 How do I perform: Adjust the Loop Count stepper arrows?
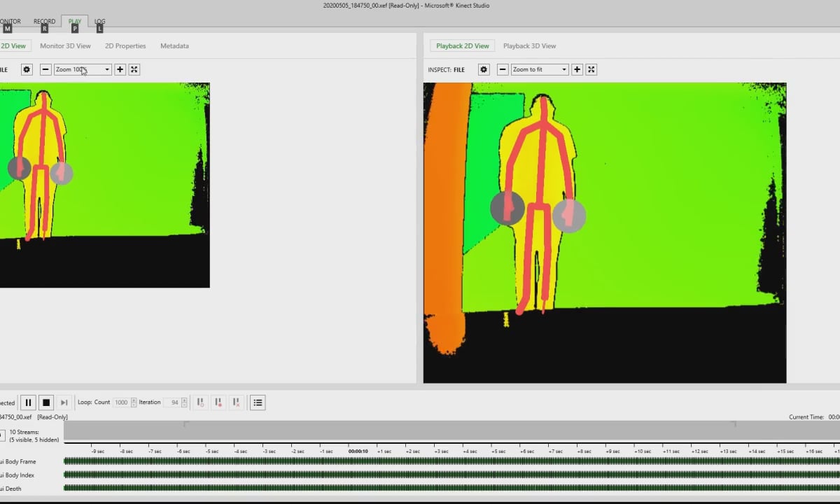(134, 402)
